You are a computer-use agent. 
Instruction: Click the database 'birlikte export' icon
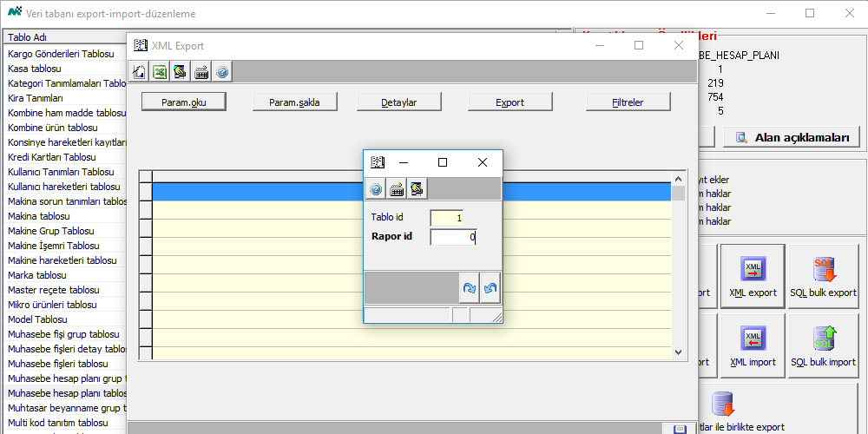point(722,404)
